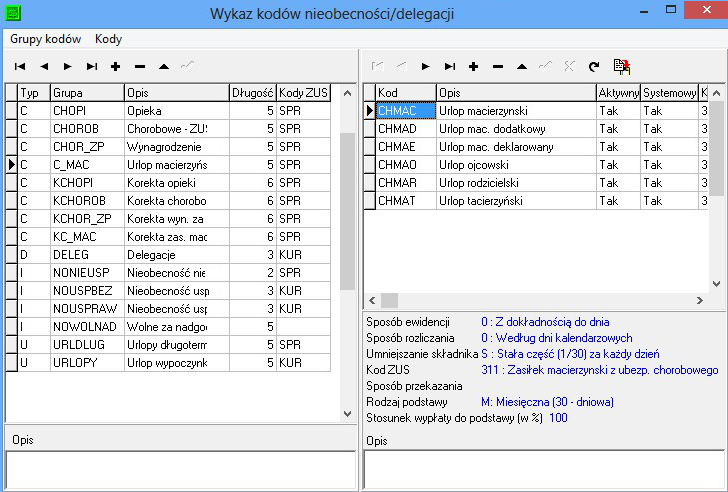Viewport: 728px width, 492px height.
Task: Click Kod ZUS value 311 Zasiłek macierzynski
Action: pyautogui.click(x=599, y=370)
